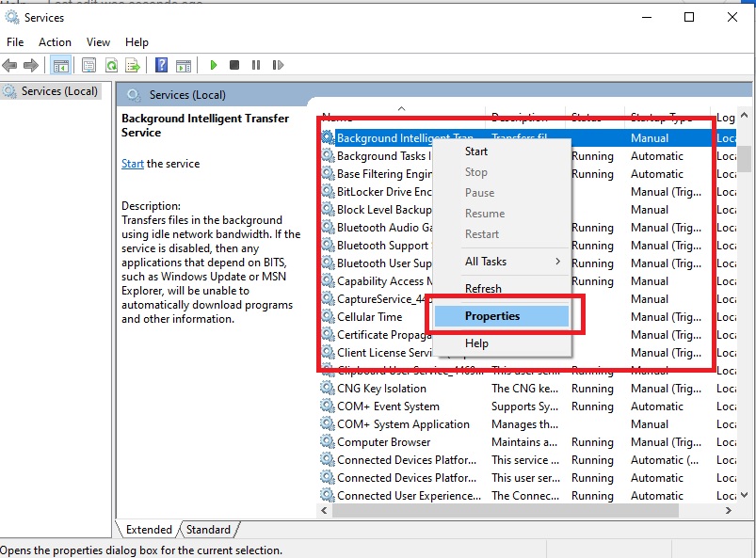Click 'Maintains a...' description cell

click(x=524, y=442)
